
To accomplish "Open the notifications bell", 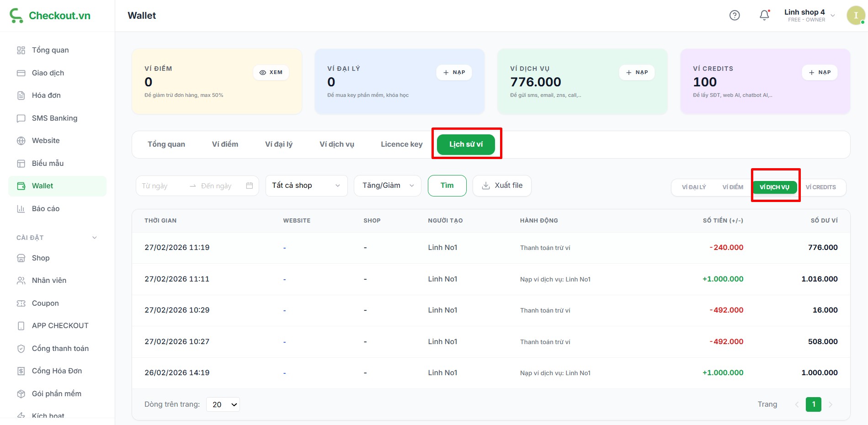I will pos(764,16).
